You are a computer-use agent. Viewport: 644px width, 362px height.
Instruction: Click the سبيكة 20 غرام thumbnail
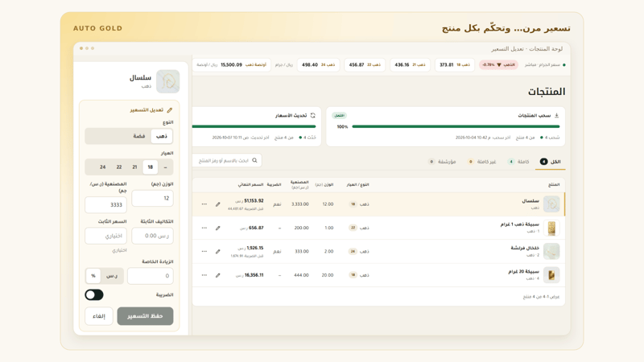tap(551, 275)
